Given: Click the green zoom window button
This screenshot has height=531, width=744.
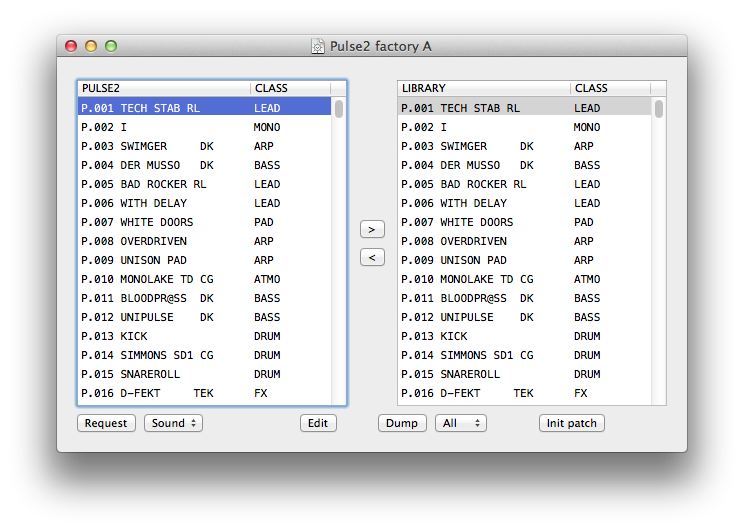Looking at the screenshot, I should coord(111,46).
